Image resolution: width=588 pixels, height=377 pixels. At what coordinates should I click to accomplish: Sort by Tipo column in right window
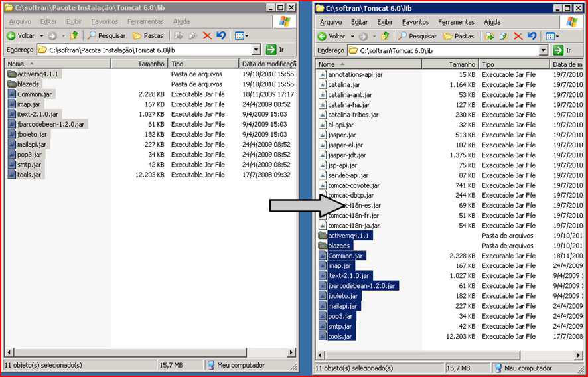tap(514, 64)
